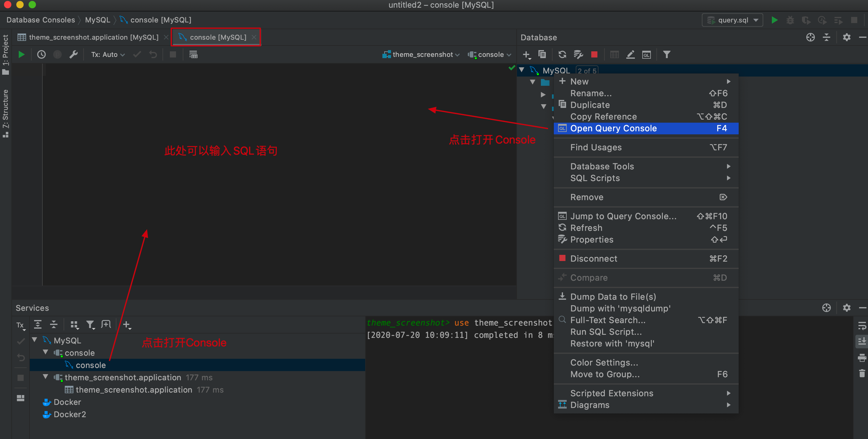Select Docker2 in the Services tree

pos(69,414)
